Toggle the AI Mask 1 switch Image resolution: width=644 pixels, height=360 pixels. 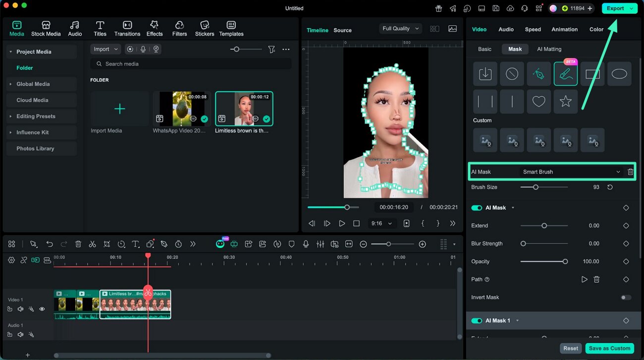[x=477, y=321]
